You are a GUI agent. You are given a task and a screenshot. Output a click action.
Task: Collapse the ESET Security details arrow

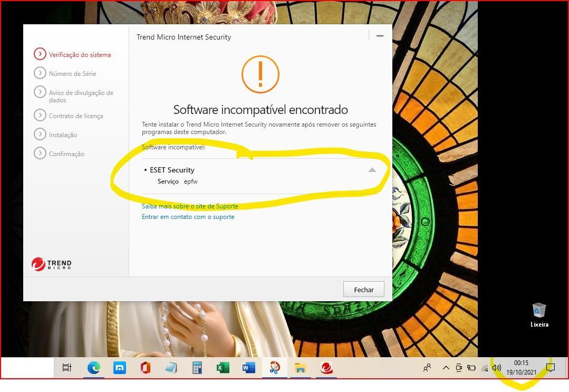point(372,170)
